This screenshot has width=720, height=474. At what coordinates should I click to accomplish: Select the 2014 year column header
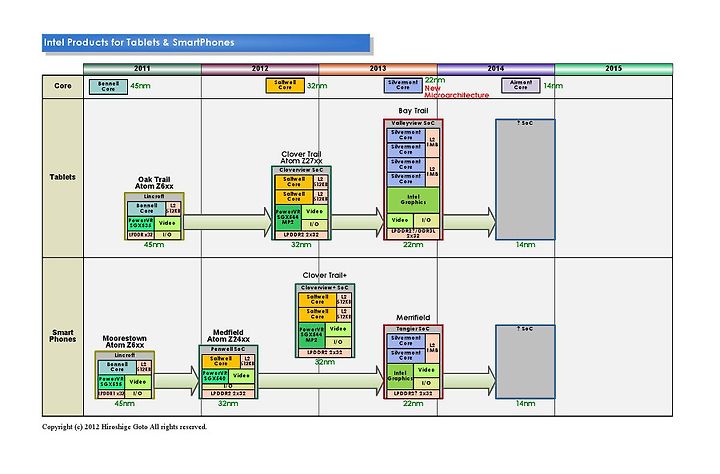pos(496,69)
